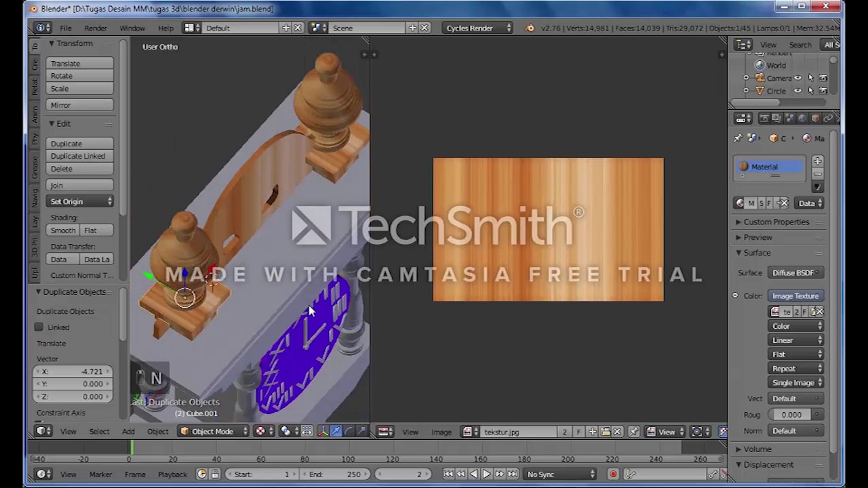Screen dimensions: 868x488
Task: Remove material slot with minus button
Action: pyautogui.click(x=817, y=174)
